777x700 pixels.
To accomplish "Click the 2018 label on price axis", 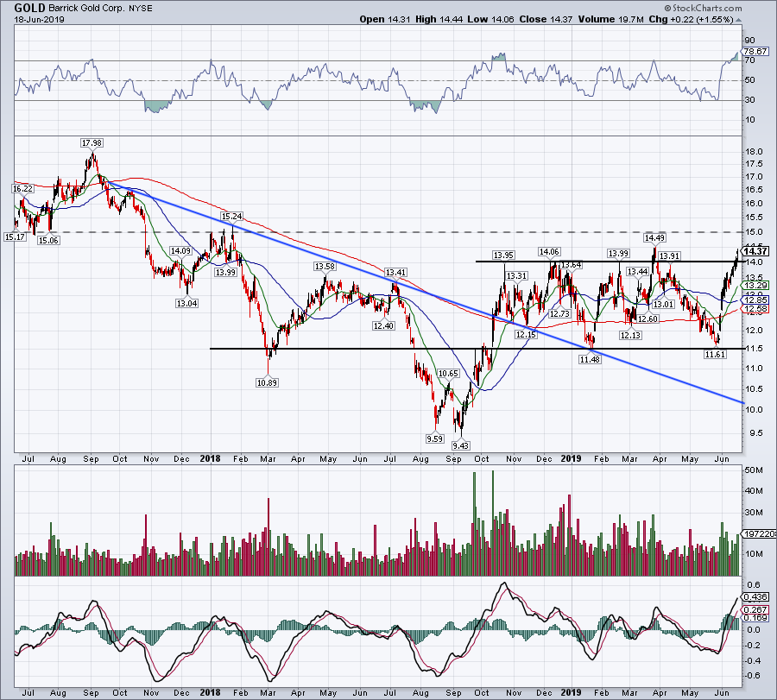I will tap(210, 458).
